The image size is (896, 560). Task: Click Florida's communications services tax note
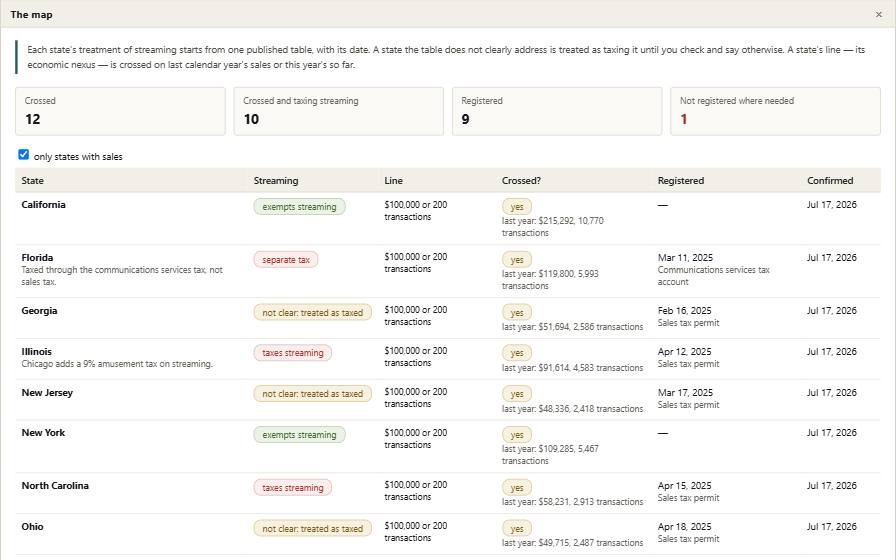pyautogui.click(x=122, y=276)
